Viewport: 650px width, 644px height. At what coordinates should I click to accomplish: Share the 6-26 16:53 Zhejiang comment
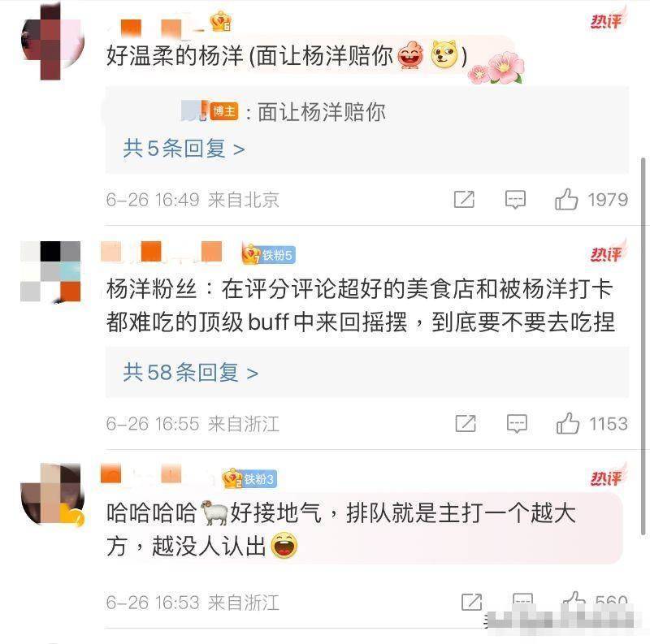(x=472, y=602)
